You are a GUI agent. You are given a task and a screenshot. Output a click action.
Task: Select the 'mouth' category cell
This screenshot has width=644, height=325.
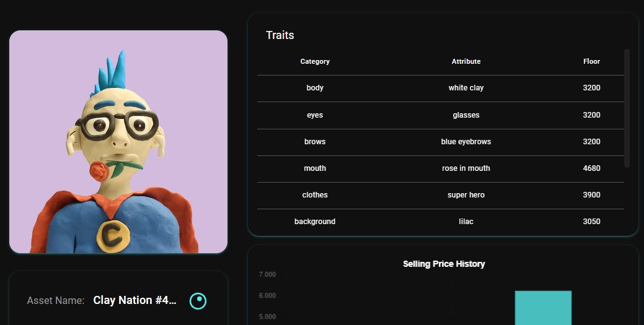click(x=315, y=168)
